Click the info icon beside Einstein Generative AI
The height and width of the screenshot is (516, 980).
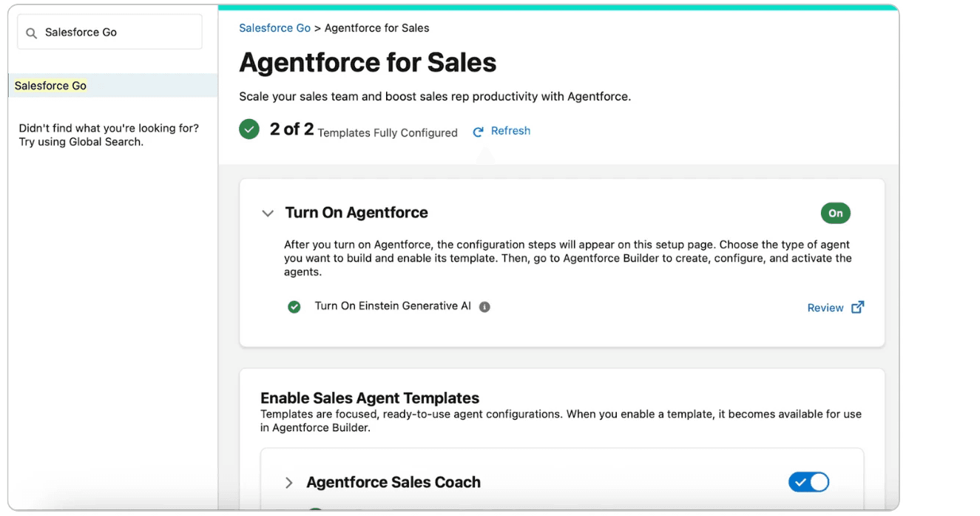tap(484, 307)
